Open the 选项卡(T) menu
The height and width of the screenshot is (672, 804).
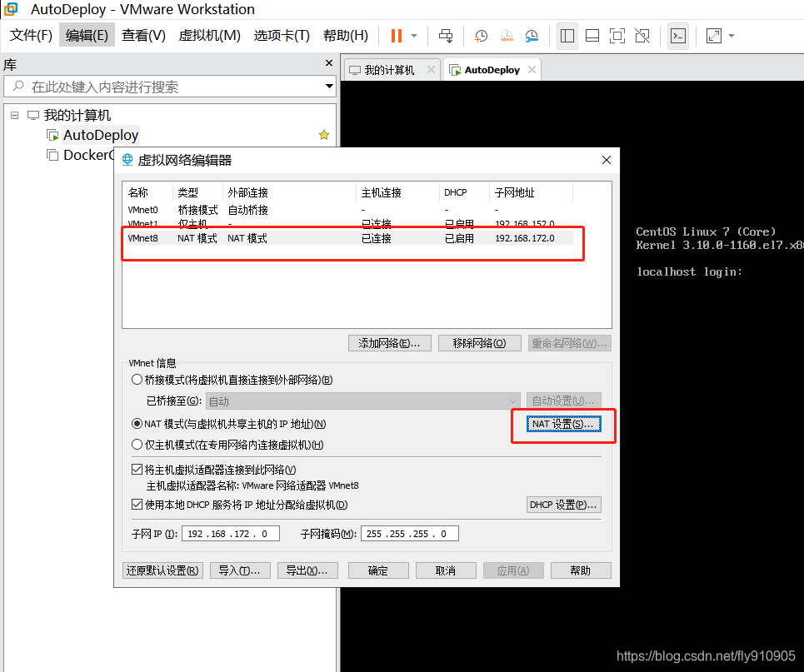[282, 35]
